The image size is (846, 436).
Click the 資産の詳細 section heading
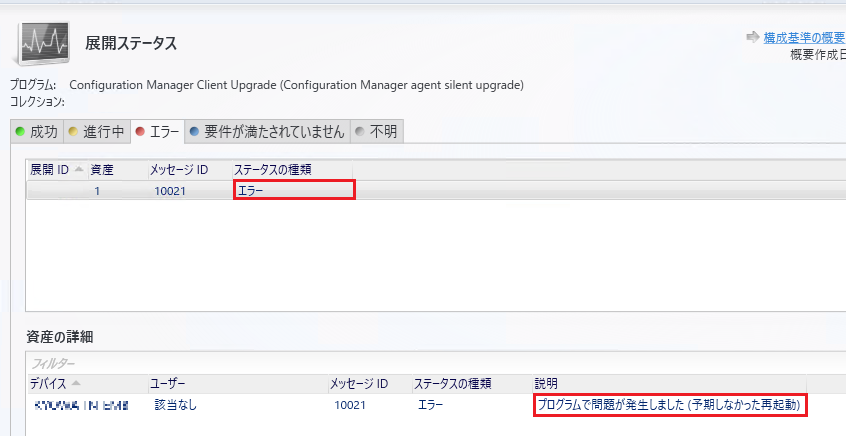[60, 337]
